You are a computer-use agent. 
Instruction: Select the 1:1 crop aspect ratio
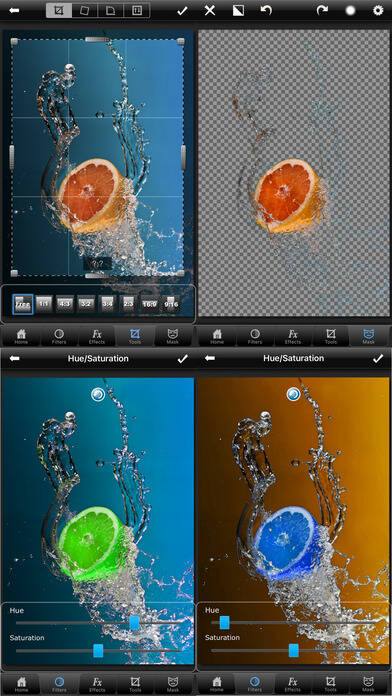point(44,304)
